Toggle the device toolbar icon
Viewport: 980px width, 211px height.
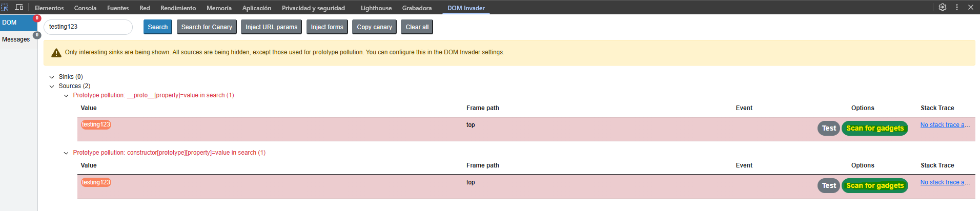pyautogui.click(x=19, y=8)
